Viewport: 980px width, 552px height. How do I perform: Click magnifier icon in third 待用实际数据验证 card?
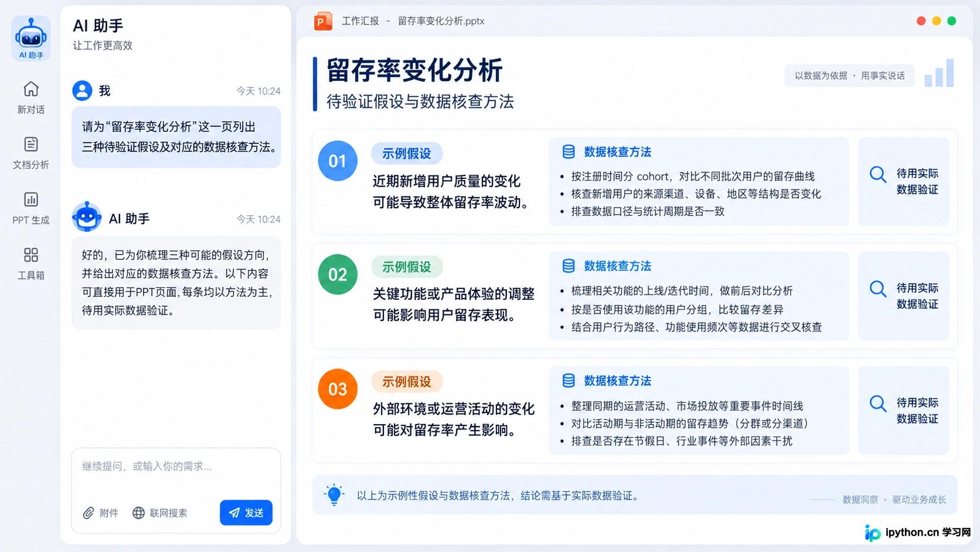(x=878, y=404)
